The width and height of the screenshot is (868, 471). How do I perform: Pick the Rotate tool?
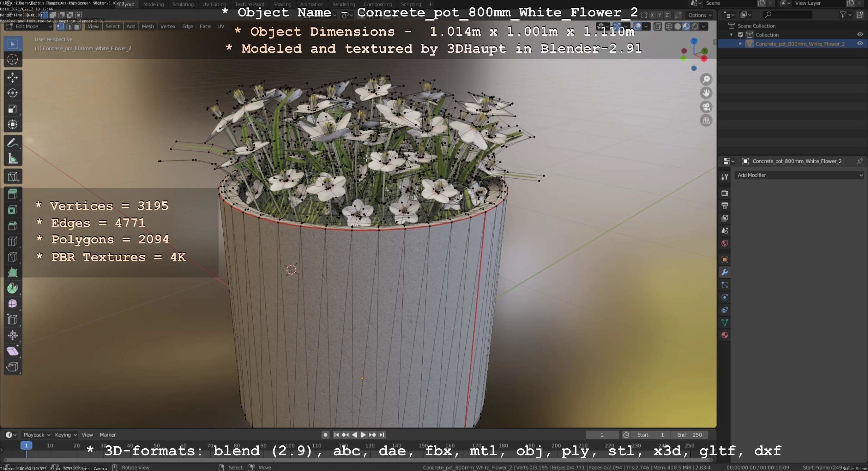(13, 93)
